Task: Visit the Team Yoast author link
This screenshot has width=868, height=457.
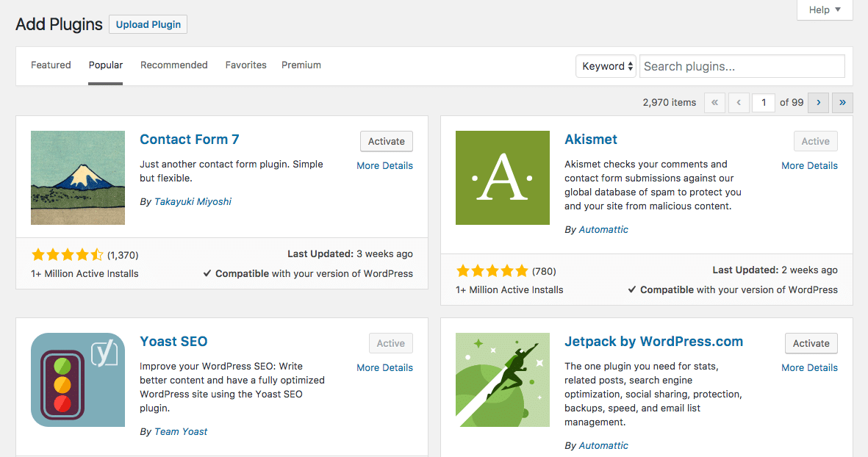Action: pyautogui.click(x=181, y=431)
